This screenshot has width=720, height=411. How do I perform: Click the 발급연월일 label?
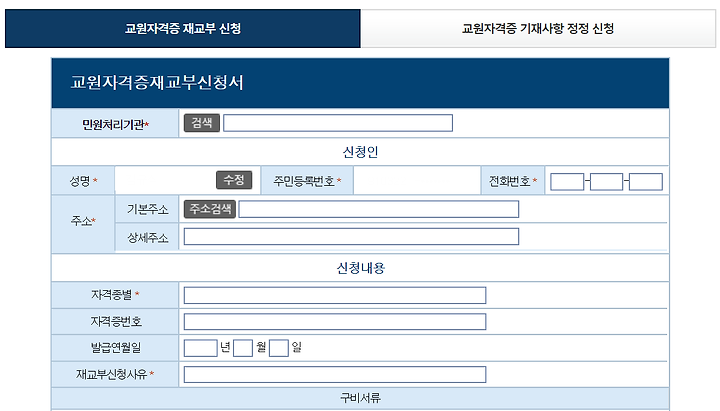[x=116, y=348]
